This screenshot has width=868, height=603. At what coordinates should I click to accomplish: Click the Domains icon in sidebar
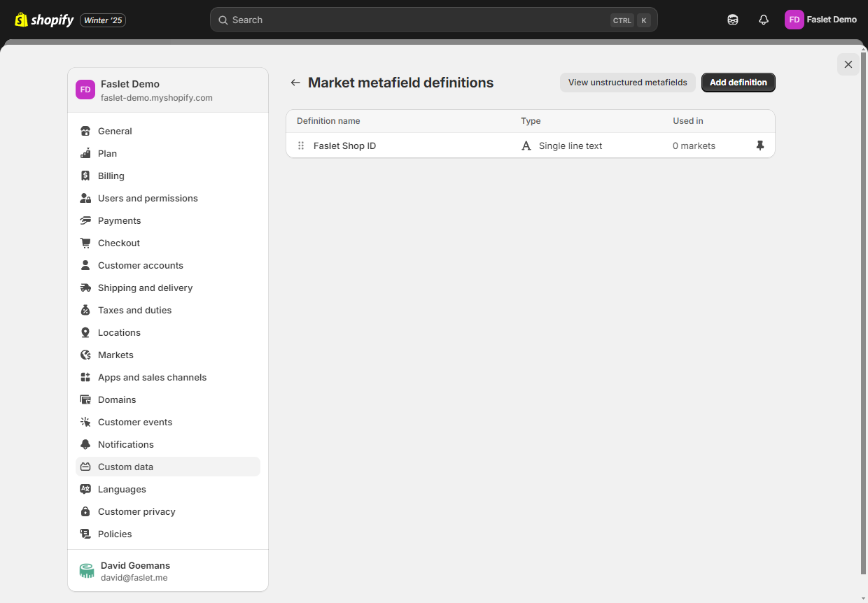85,399
